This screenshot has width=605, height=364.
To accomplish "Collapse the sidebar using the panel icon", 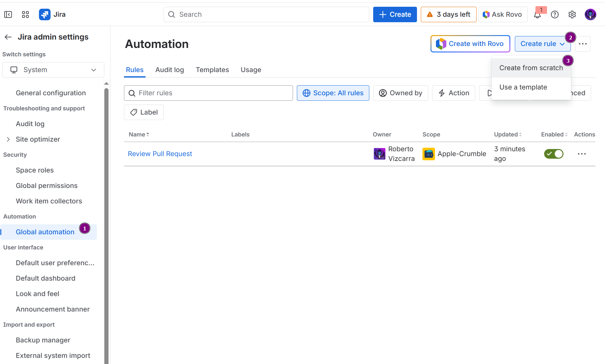I will [8, 14].
